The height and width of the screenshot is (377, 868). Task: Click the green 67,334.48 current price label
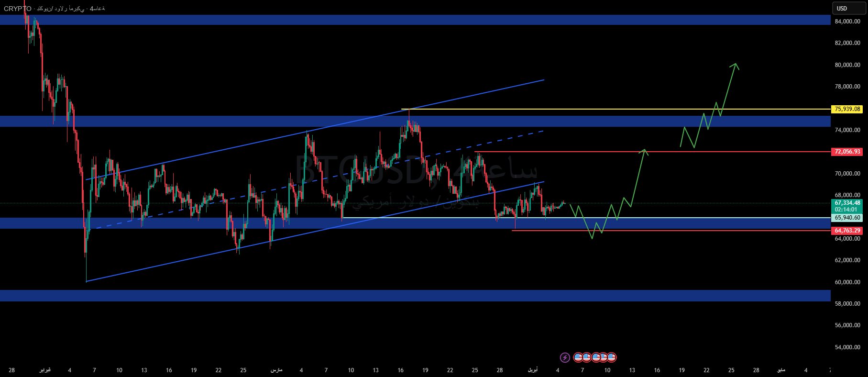[847, 203]
